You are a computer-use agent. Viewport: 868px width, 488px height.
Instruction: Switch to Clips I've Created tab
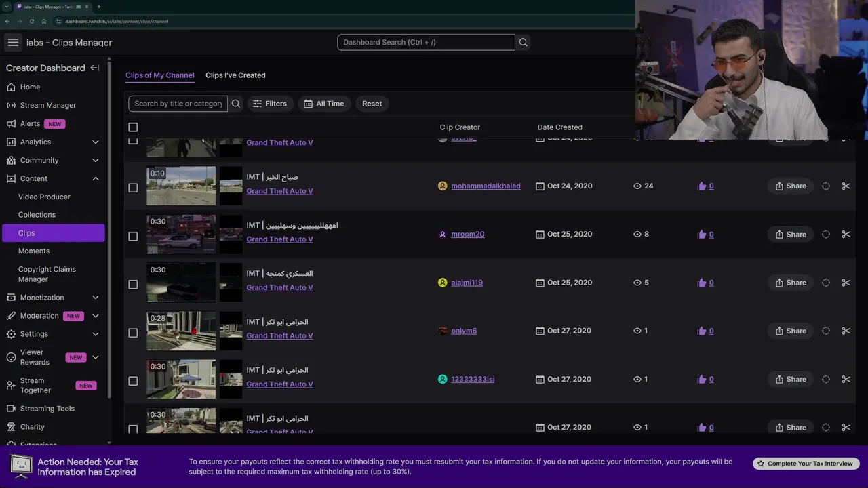pyautogui.click(x=235, y=75)
